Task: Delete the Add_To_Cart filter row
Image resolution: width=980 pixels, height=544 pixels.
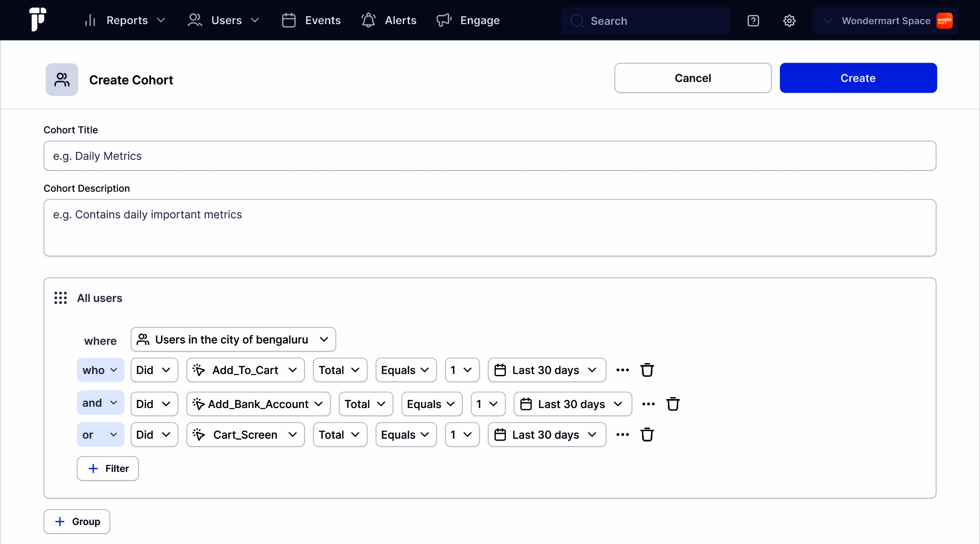Action: click(647, 370)
